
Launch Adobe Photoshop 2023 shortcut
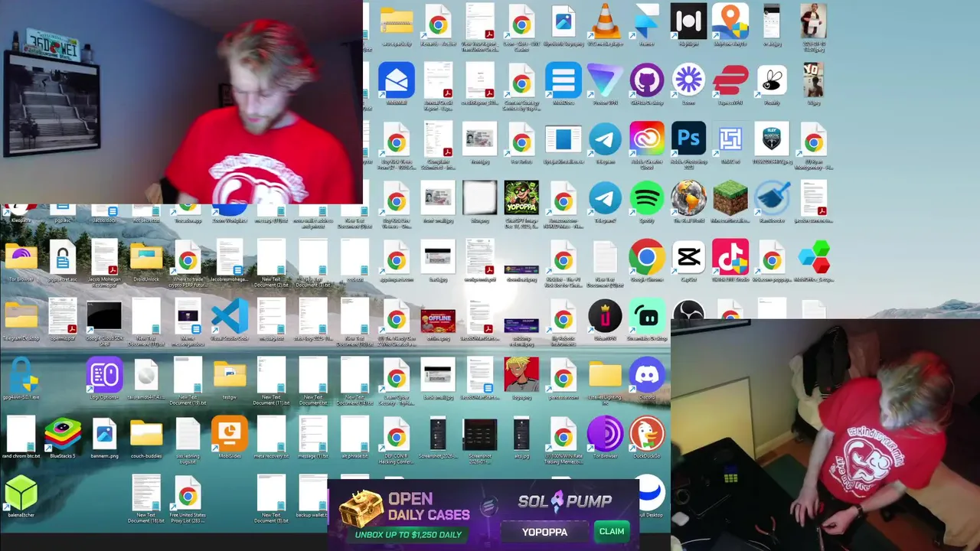688,140
